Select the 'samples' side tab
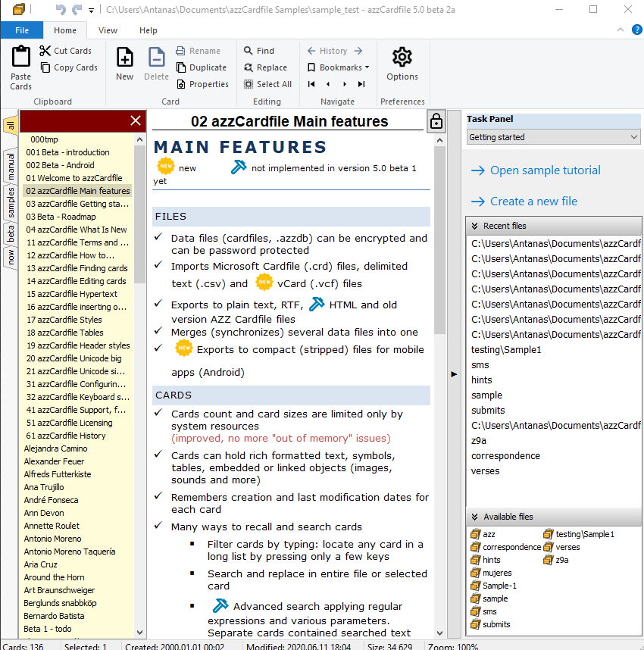The height and width of the screenshot is (650, 644). [x=11, y=203]
